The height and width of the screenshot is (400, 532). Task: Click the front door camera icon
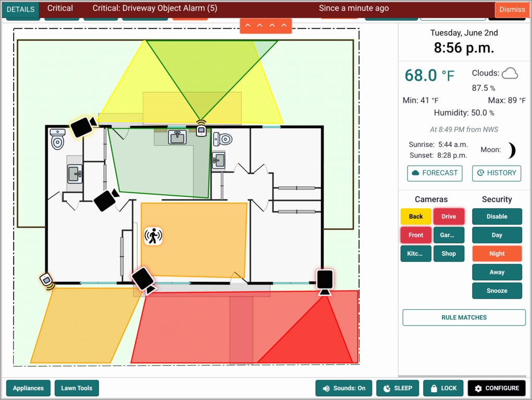pyautogui.click(x=144, y=280)
